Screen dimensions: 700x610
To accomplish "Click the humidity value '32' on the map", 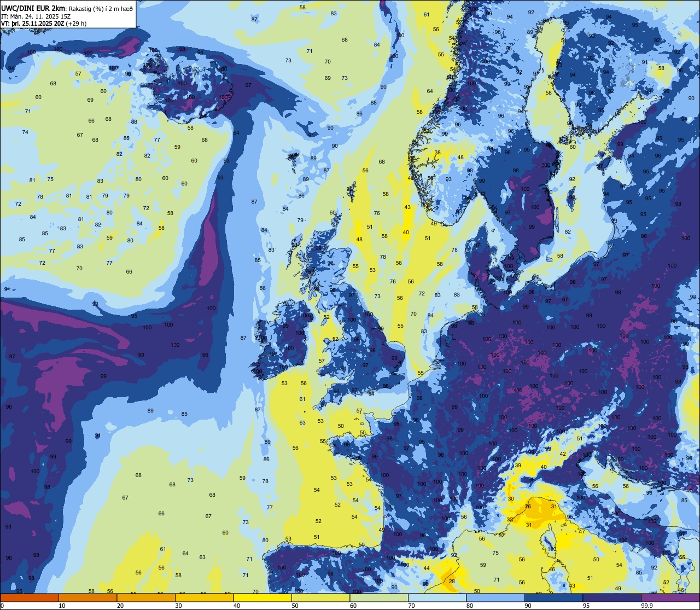I will pyautogui.click(x=510, y=520).
